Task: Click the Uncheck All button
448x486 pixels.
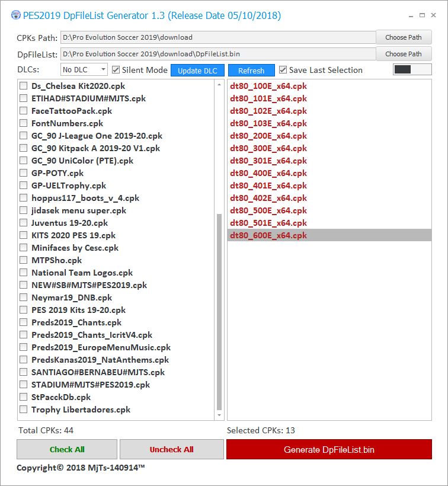Action: 172,449
